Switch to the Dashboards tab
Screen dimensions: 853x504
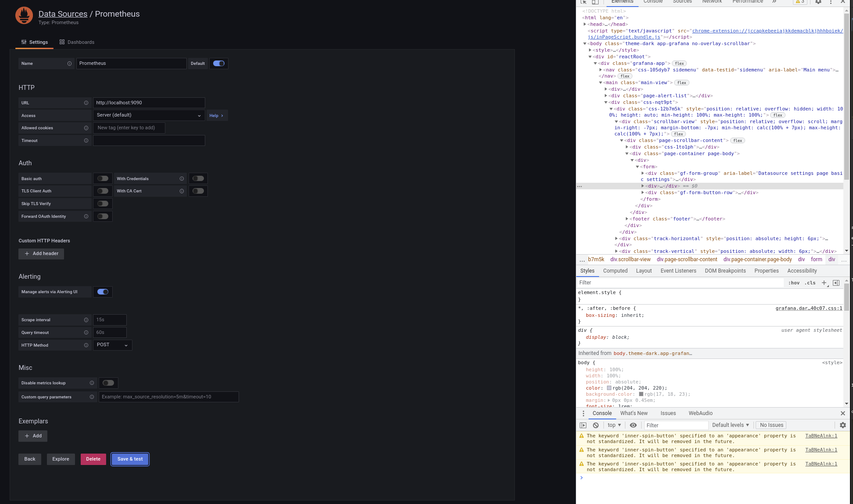coord(77,42)
